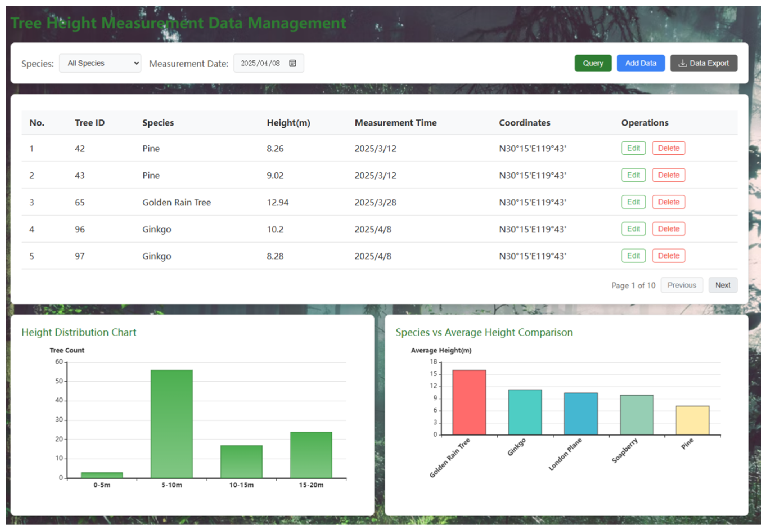Click the Page 1 of 10 indicator
Screen dimensions: 767x532
[633, 285]
